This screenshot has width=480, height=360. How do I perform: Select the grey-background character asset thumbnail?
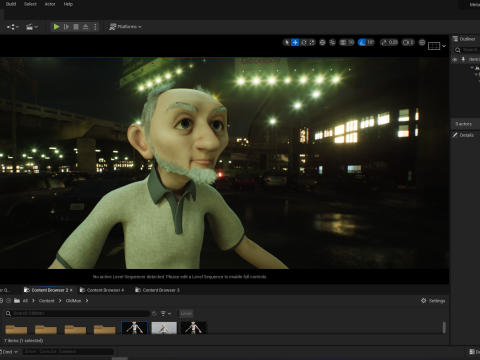point(164,328)
